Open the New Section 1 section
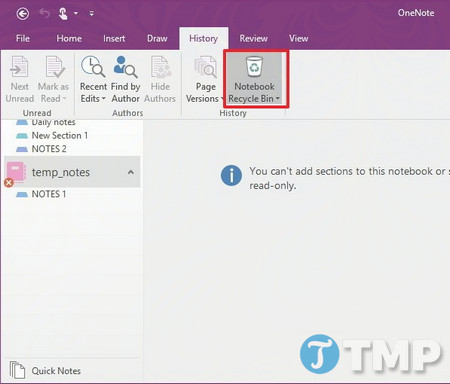Screen dimensions: 450x384 [x=52, y=135]
